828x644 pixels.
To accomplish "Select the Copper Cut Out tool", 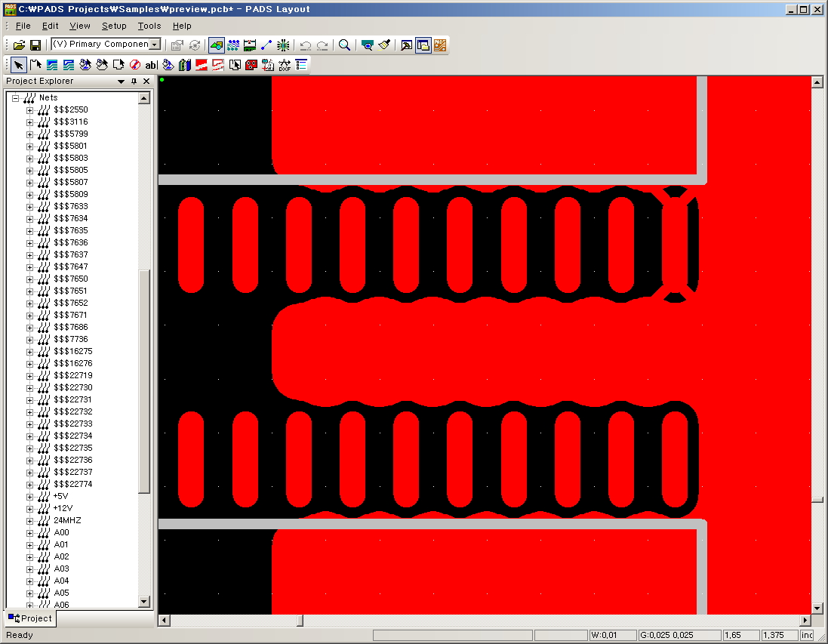I will pos(69,65).
